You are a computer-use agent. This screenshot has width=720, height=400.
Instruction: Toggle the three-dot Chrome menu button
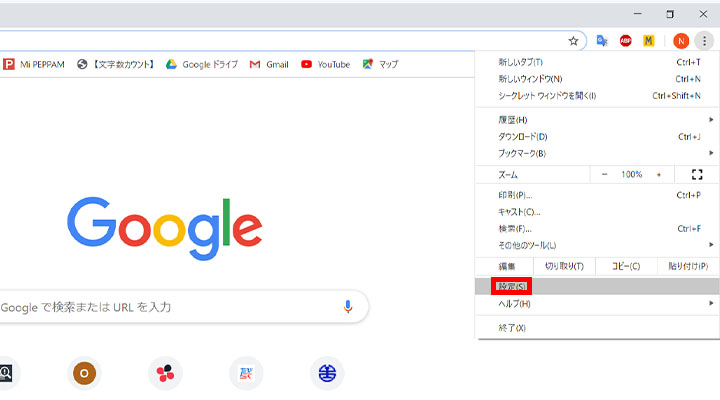704,41
